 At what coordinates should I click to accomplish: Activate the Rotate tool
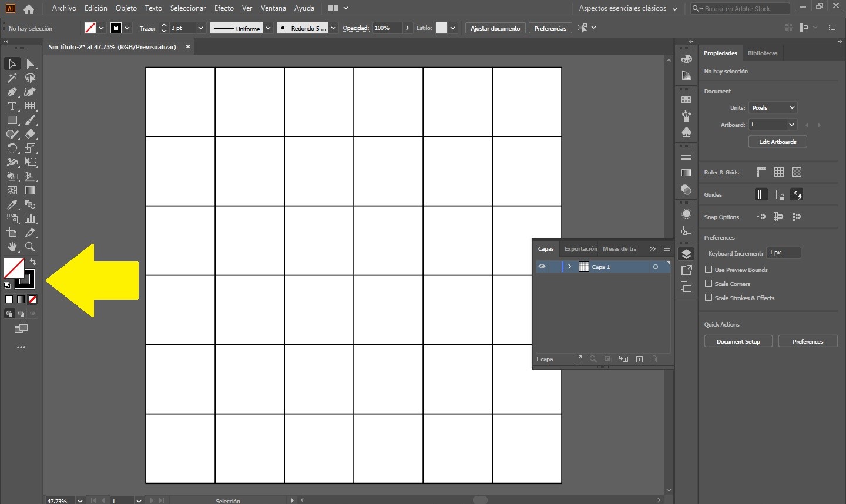[12, 148]
